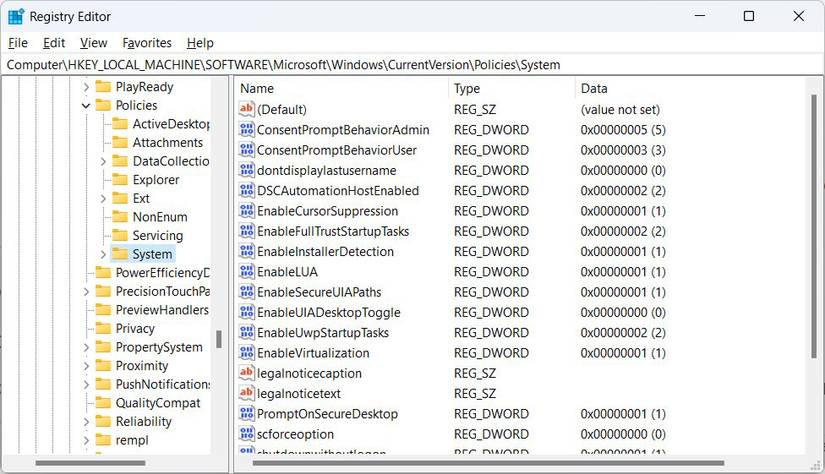The width and height of the screenshot is (825, 474).
Task: Click the tree pane horizontal scrollbar
Action: [90, 463]
